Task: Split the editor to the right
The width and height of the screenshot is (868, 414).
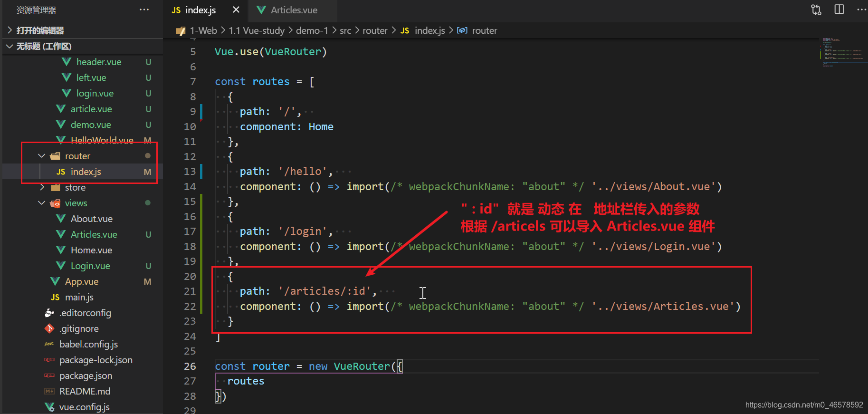Action: click(839, 10)
